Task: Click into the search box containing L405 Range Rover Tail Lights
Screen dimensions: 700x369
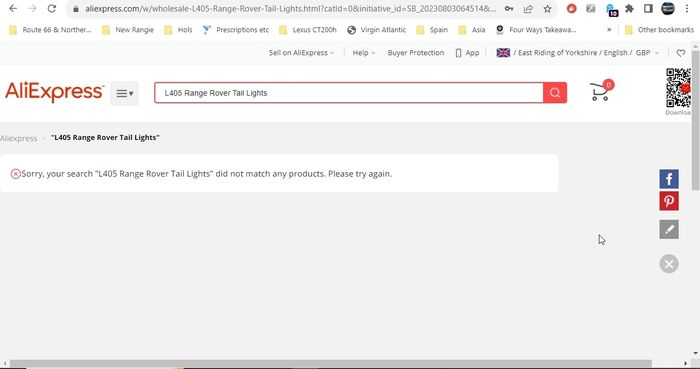Action: pos(349,93)
